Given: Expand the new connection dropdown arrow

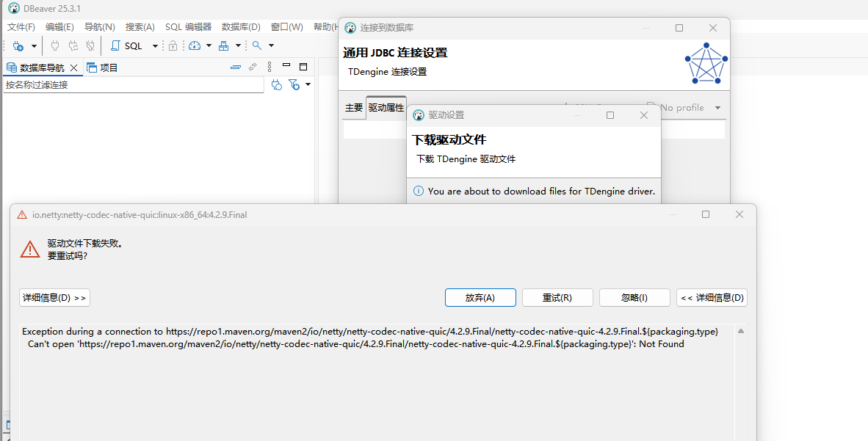Looking at the screenshot, I should [x=34, y=46].
